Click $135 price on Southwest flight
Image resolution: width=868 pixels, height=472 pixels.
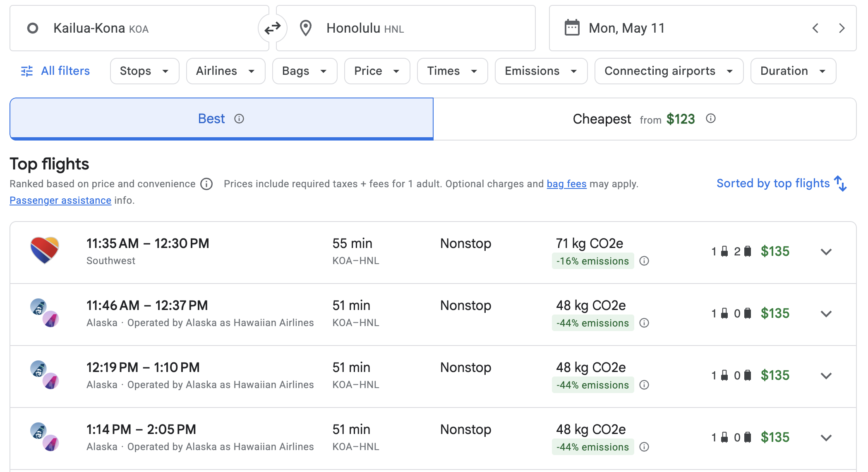775,251
